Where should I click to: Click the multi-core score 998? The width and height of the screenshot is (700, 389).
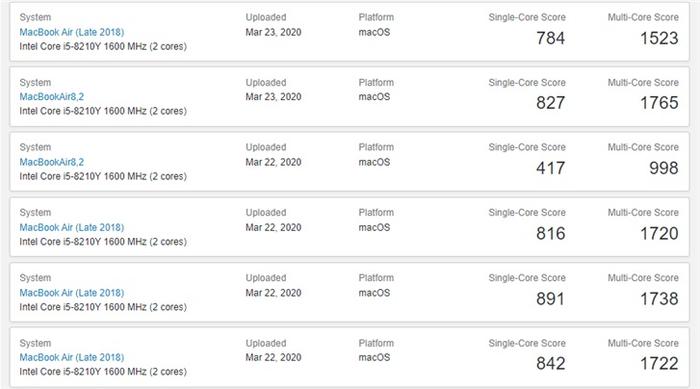(664, 168)
